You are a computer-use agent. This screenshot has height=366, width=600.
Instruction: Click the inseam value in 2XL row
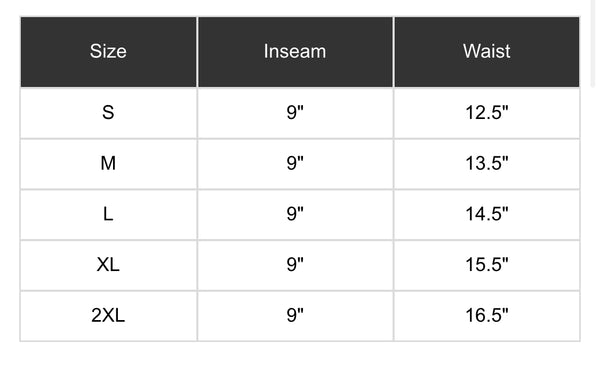tap(295, 316)
